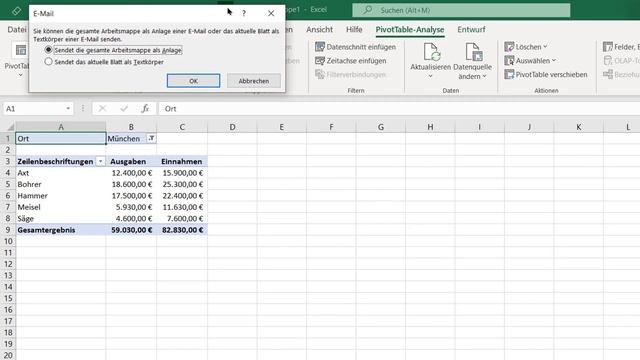
Task: Click the Gesamtergebnis cell
Action: point(61,230)
